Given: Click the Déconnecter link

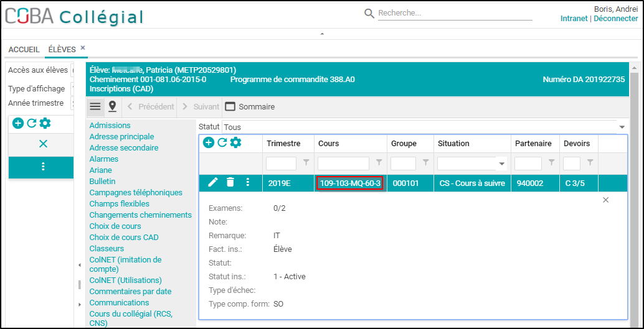Looking at the screenshot, I should click(x=615, y=19).
